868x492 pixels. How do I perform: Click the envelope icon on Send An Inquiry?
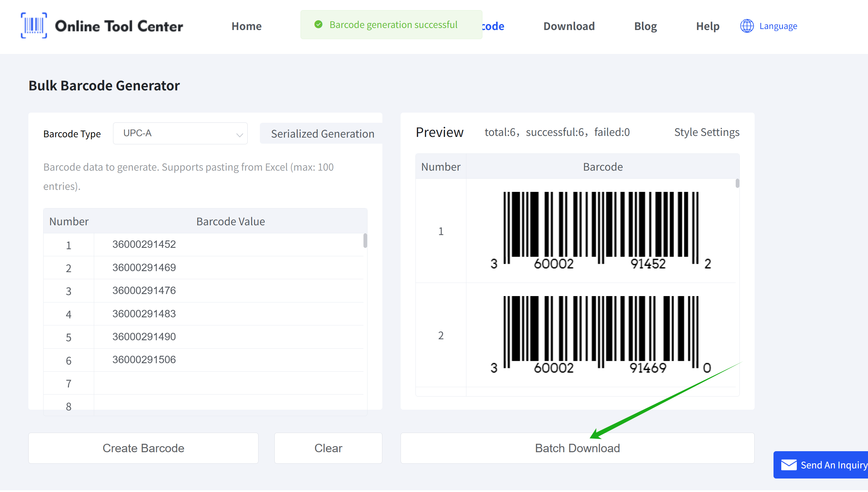789,465
